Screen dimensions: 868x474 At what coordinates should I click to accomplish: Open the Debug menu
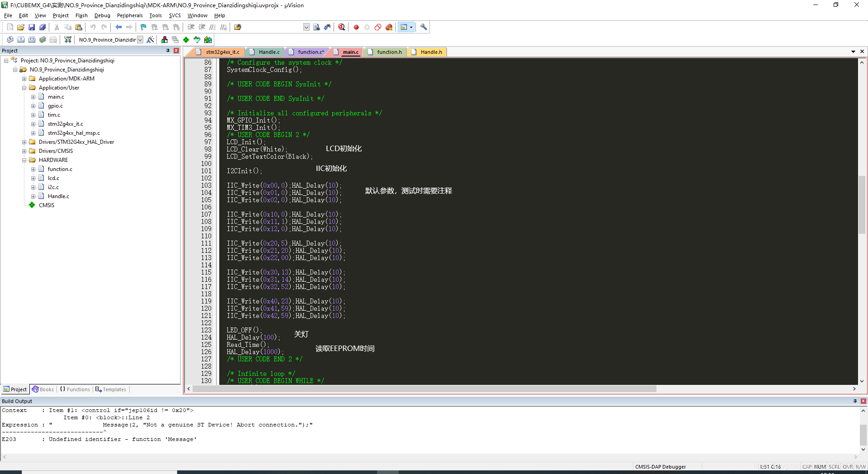[102, 15]
